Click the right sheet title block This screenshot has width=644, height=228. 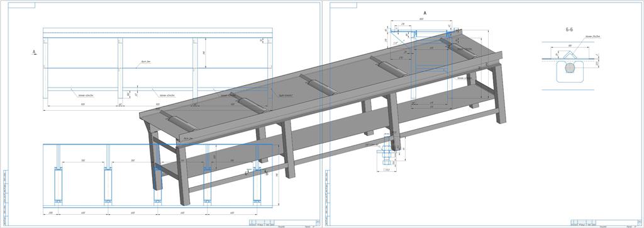point(606,223)
